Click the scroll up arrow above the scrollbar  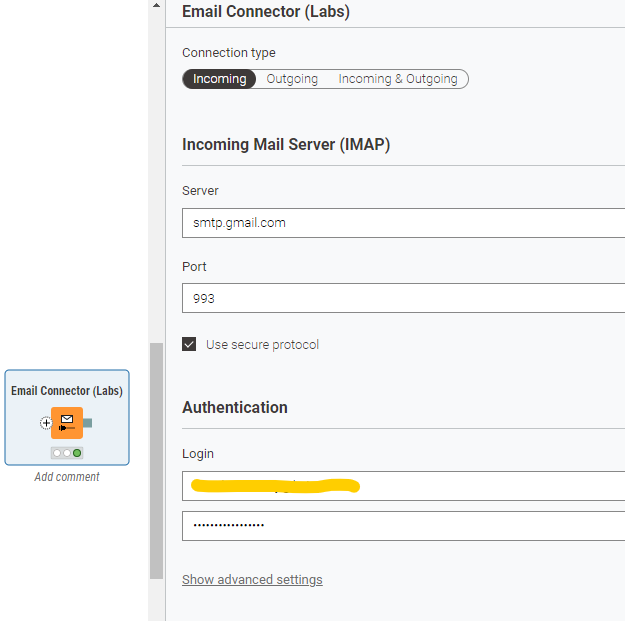pos(155,5)
